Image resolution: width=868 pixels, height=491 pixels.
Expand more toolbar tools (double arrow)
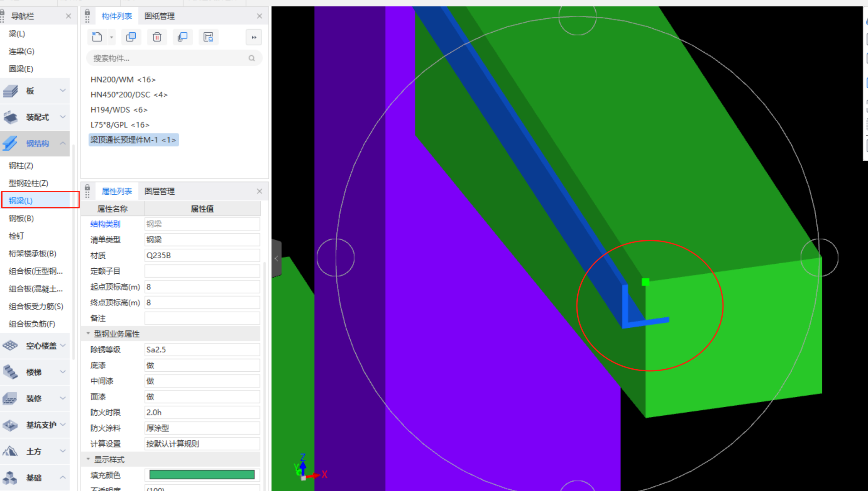click(x=254, y=37)
